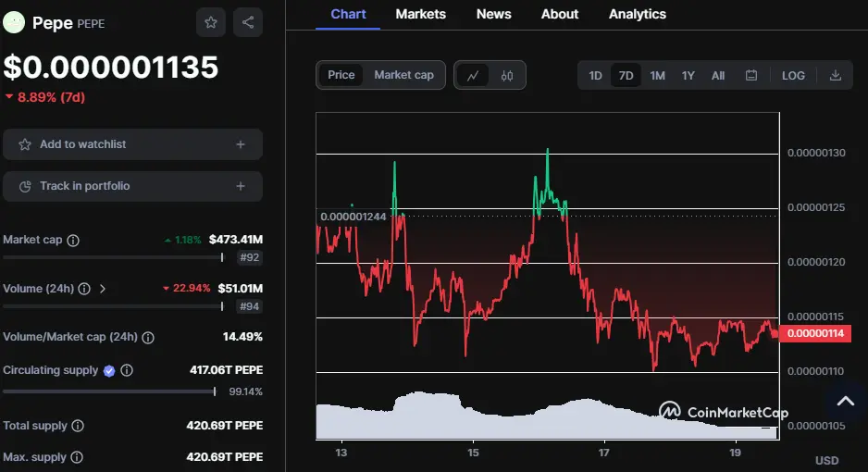Click the plus icon on Track in portfolio

click(241, 186)
